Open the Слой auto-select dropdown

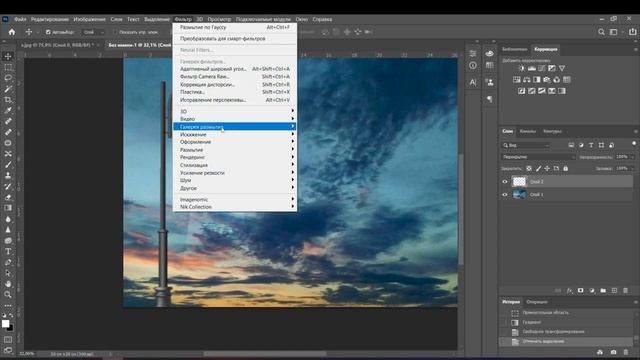coord(93,32)
